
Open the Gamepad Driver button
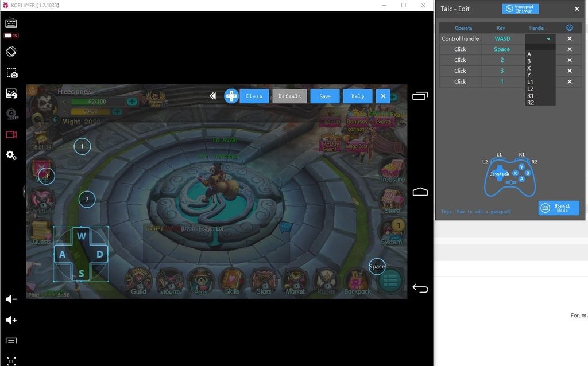click(x=520, y=9)
